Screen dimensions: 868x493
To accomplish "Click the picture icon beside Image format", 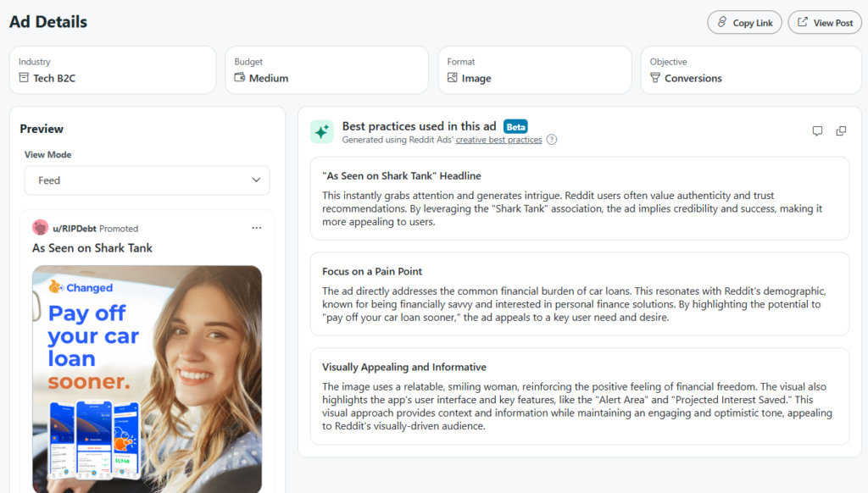I will [453, 78].
